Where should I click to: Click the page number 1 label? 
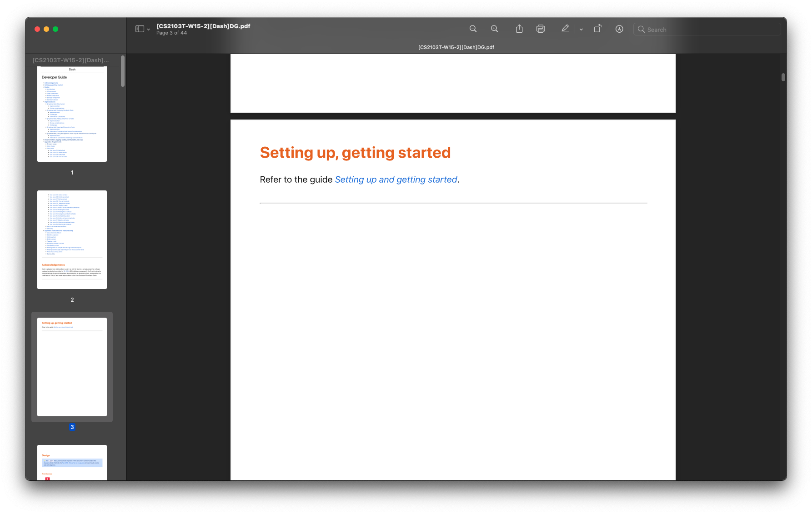click(72, 172)
